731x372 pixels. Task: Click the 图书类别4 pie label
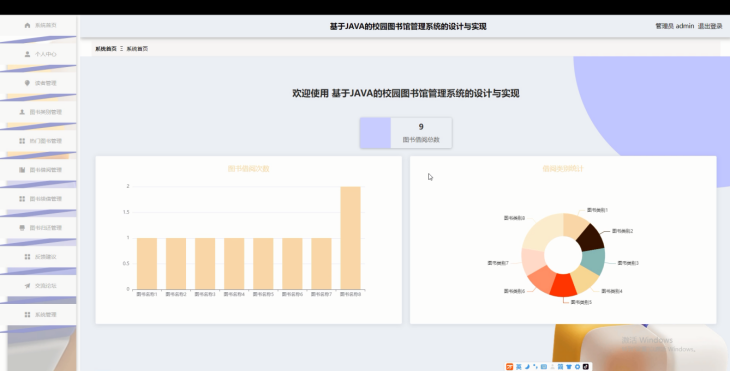click(612, 291)
